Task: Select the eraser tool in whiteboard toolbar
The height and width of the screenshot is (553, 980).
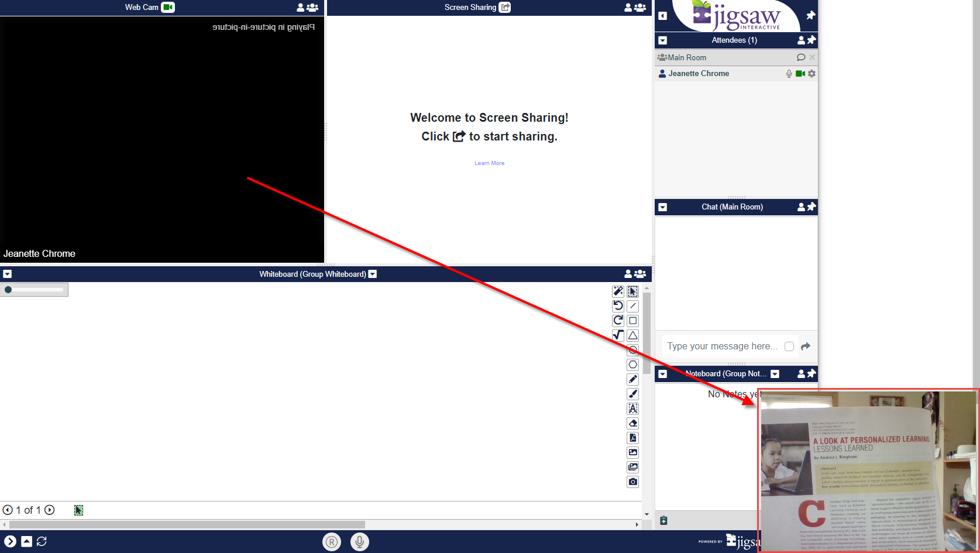Action: tap(632, 423)
